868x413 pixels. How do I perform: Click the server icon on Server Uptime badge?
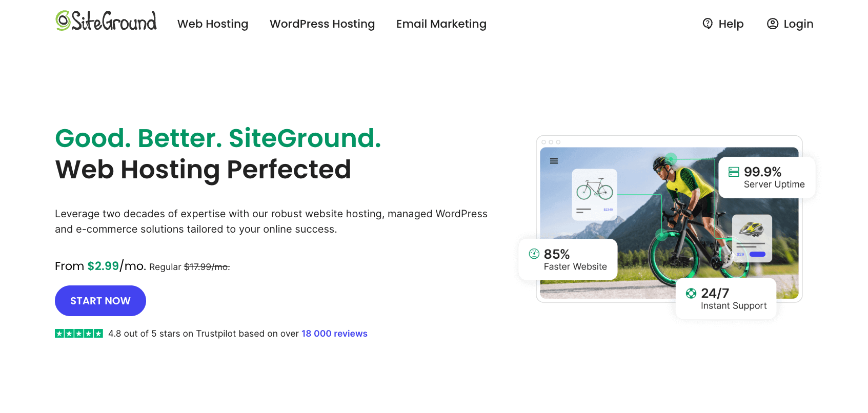(734, 172)
